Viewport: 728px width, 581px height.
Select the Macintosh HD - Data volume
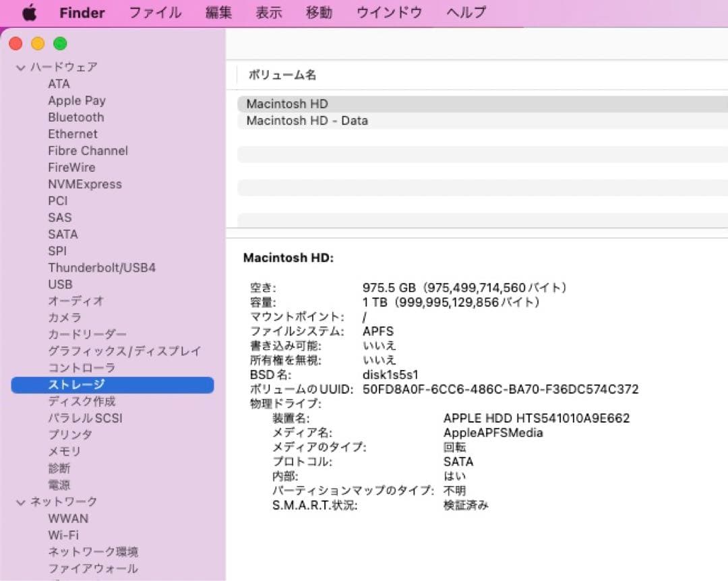tap(305, 121)
